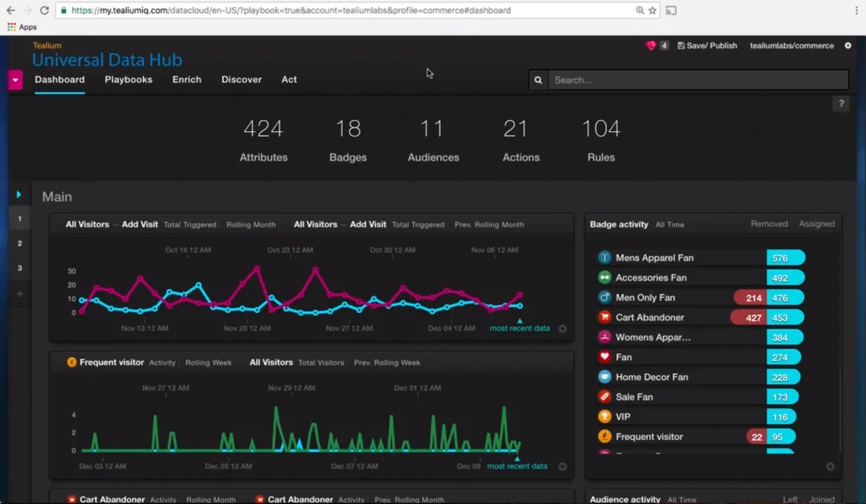This screenshot has height=504, width=866.
Task: Click the browser zoom icon in address bar
Action: (x=639, y=10)
